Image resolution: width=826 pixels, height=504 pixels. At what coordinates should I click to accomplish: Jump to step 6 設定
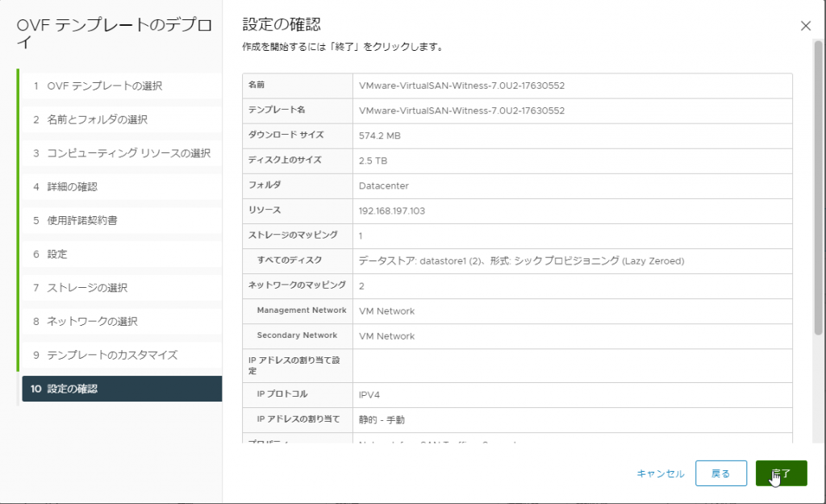[x=122, y=254]
